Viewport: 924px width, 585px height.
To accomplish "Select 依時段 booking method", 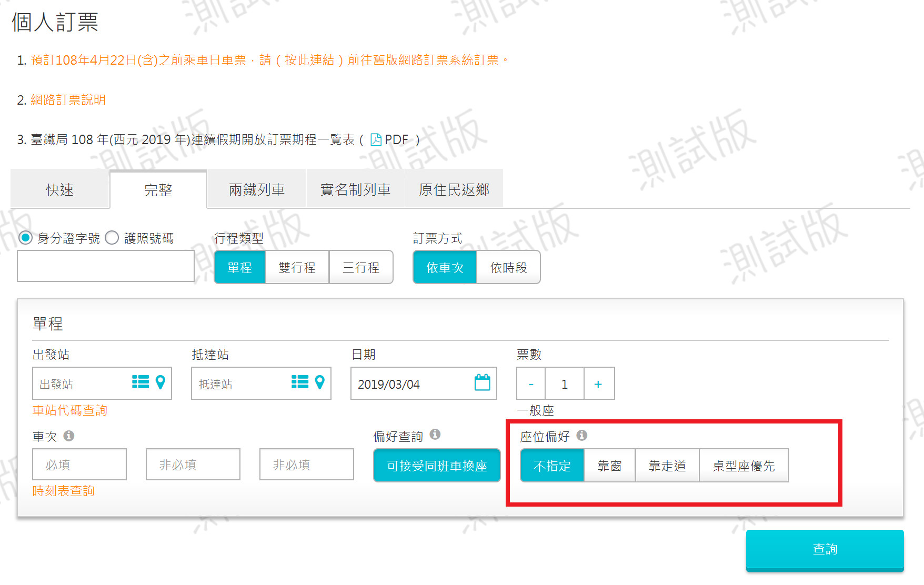I will pos(509,267).
